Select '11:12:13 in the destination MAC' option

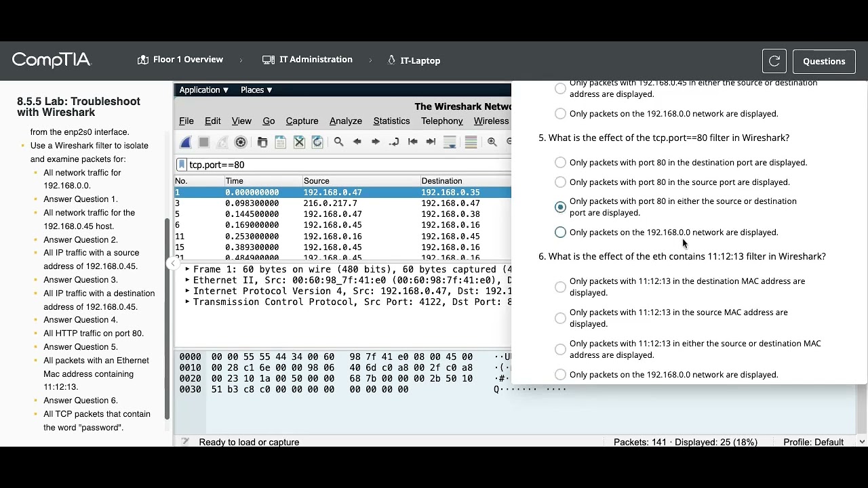coord(560,287)
